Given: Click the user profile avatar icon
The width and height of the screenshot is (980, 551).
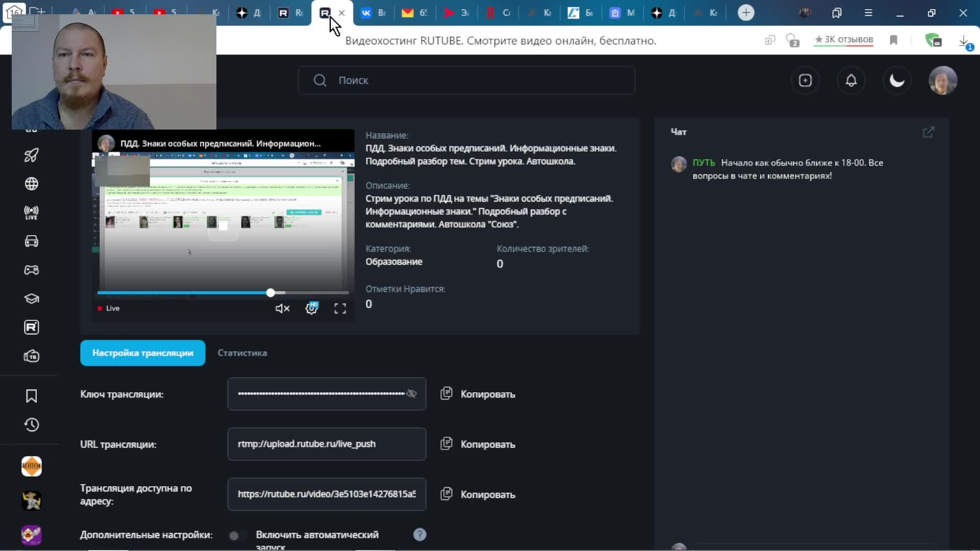Looking at the screenshot, I should click(x=942, y=80).
